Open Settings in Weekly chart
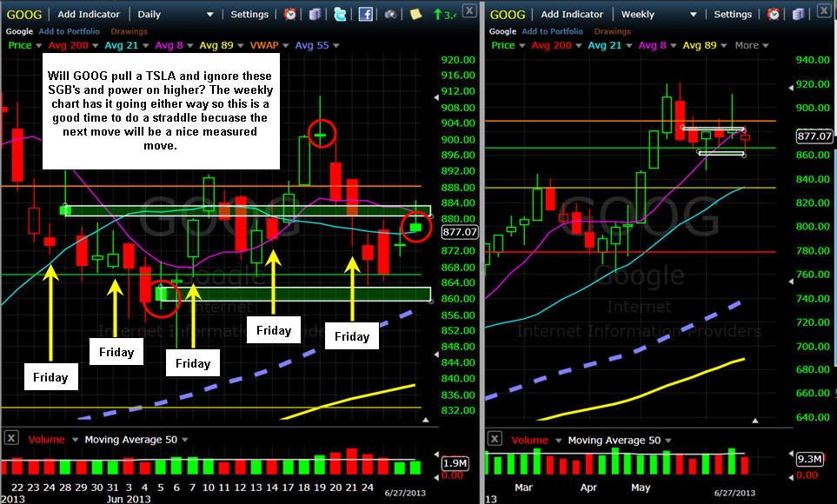 pos(733,15)
